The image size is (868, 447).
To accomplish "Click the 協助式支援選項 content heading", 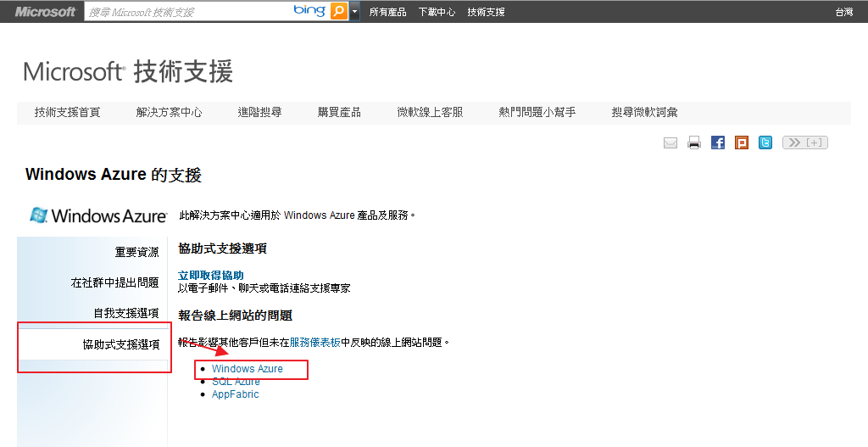I will click(223, 249).
